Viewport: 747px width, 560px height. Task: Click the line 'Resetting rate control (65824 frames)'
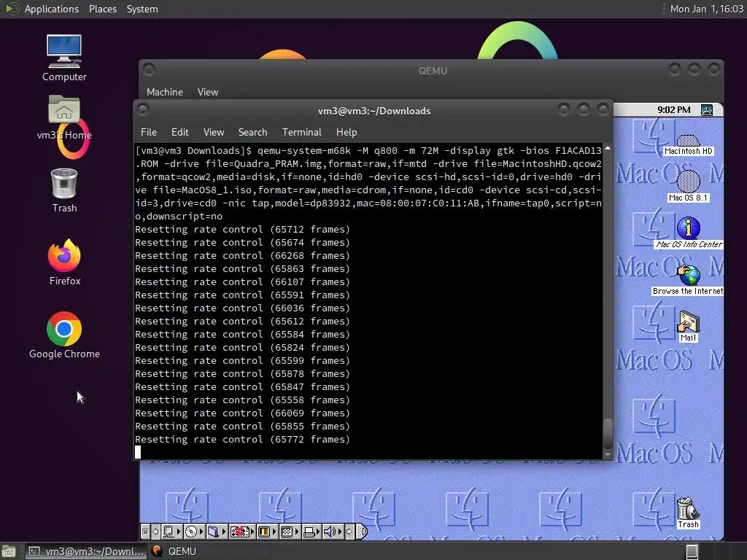coord(242,348)
